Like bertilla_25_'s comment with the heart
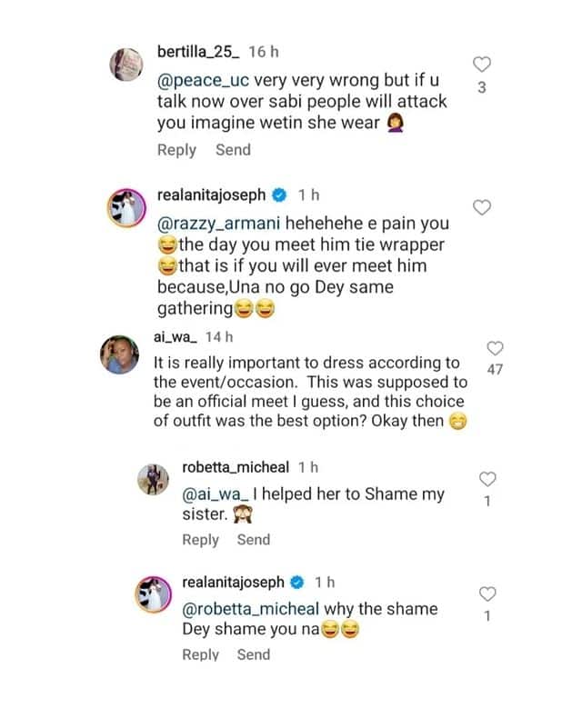The image size is (582, 728). (x=484, y=64)
